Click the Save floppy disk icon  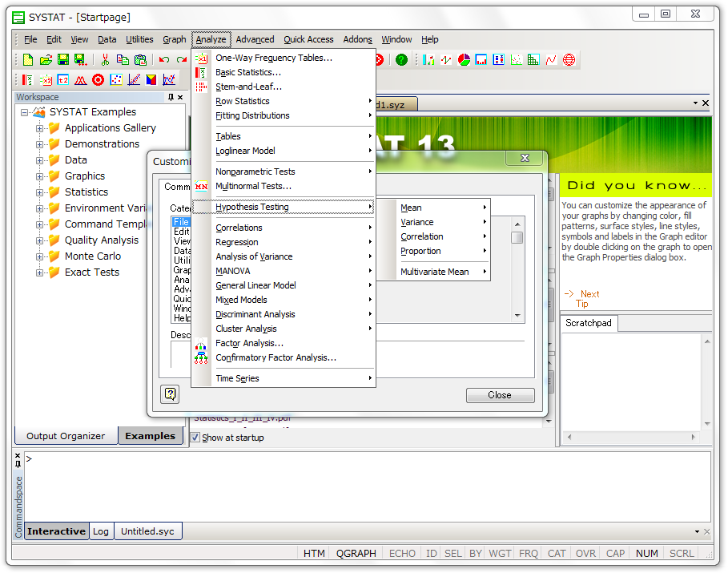(63, 59)
